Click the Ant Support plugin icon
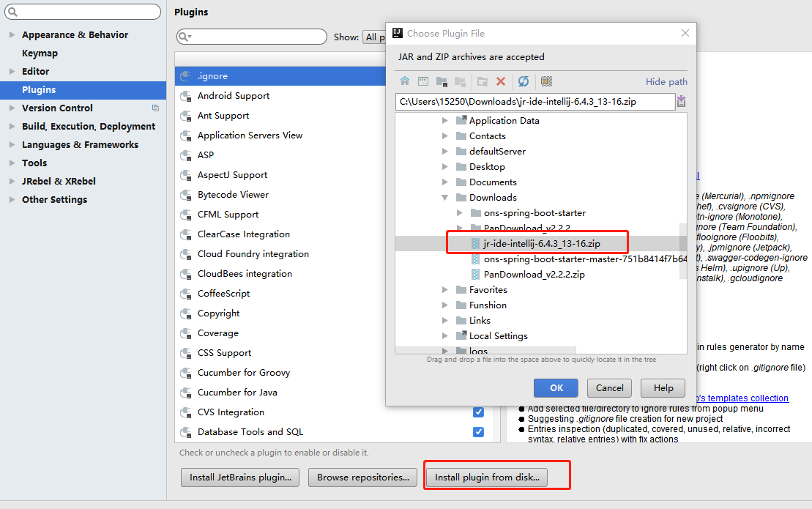The image size is (812, 509). click(x=185, y=116)
